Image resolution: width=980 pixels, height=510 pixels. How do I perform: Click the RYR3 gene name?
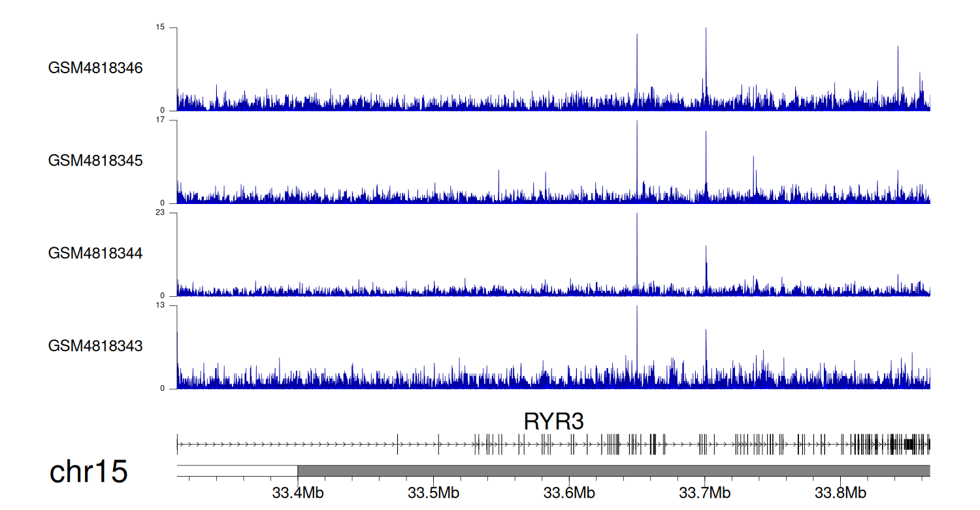tap(553, 422)
